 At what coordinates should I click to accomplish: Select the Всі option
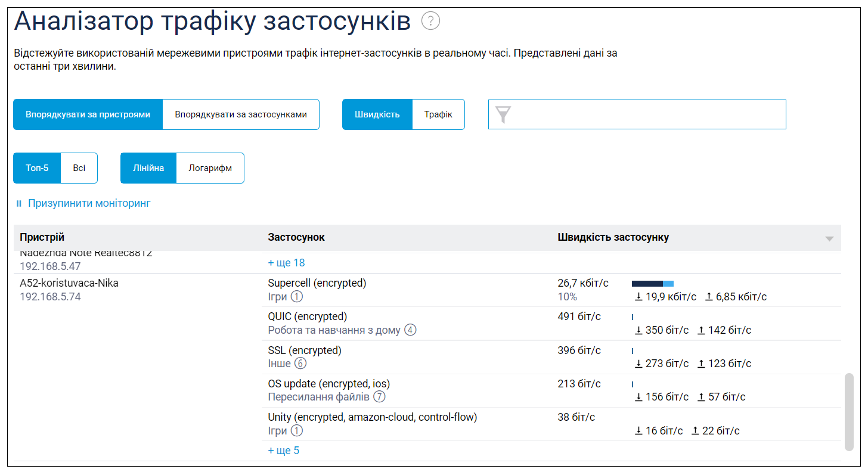(79, 168)
